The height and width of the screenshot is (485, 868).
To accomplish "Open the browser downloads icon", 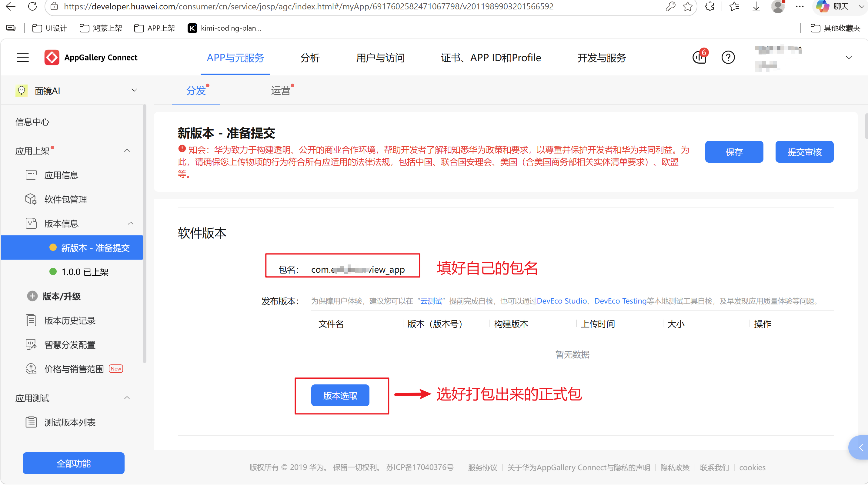I will click(x=756, y=6).
